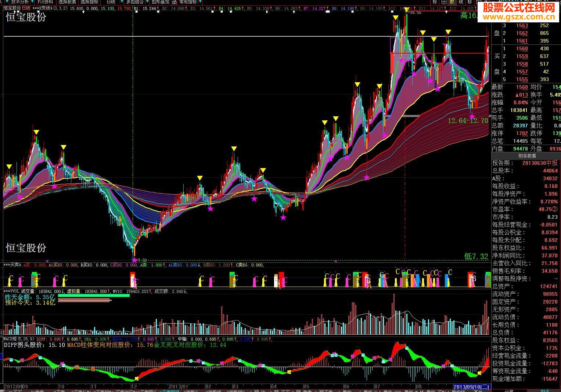Open the F10资料 menu
561x392 pixels.
click(45, 2)
